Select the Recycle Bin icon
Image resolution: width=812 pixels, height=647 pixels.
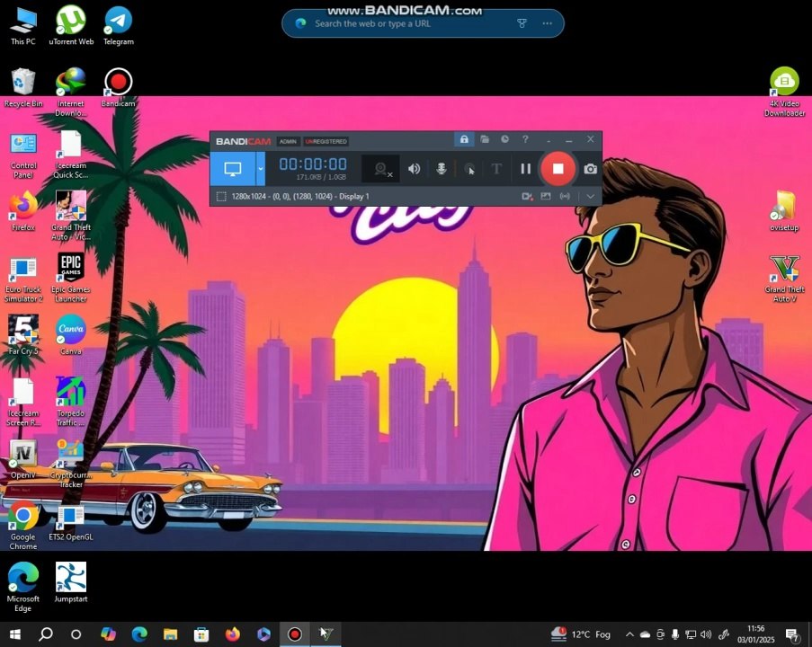tap(23, 88)
